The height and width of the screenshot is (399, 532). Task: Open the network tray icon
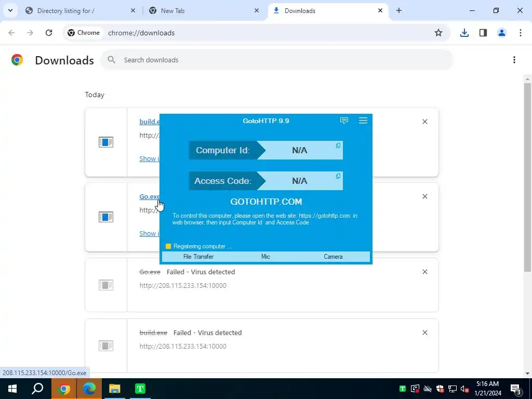coord(453,389)
